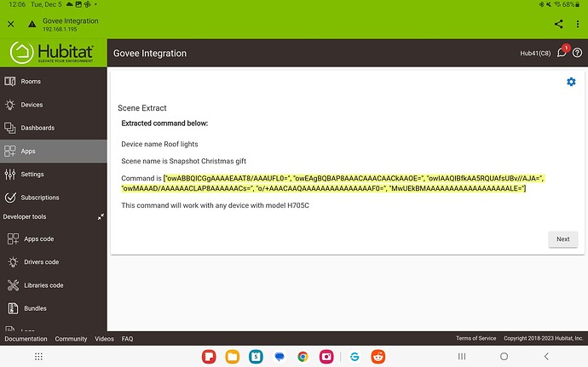Open the FAQ footer link
Image resolution: width=588 pixels, height=367 pixels.
[127, 339]
